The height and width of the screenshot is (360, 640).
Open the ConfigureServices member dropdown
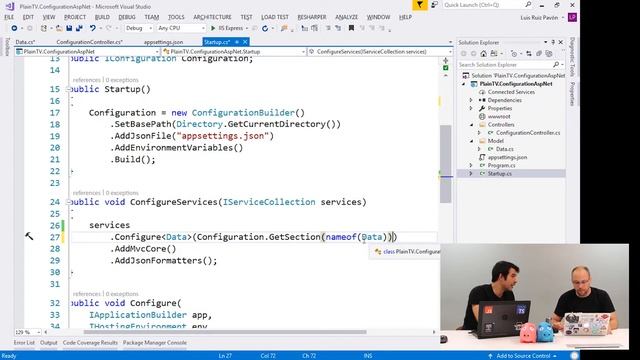380,52
